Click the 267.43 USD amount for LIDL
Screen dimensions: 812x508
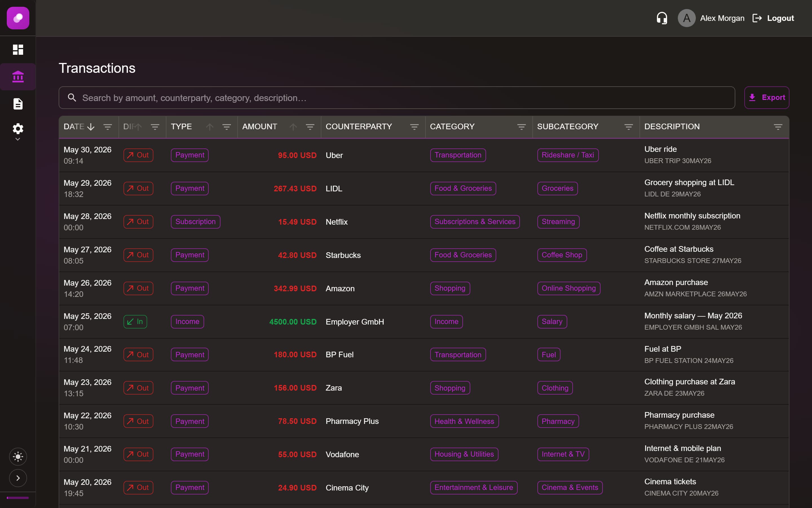(295, 189)
